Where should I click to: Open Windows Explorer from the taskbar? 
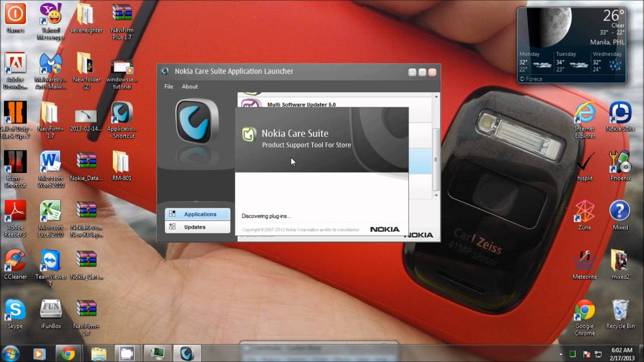pos(99,353)
